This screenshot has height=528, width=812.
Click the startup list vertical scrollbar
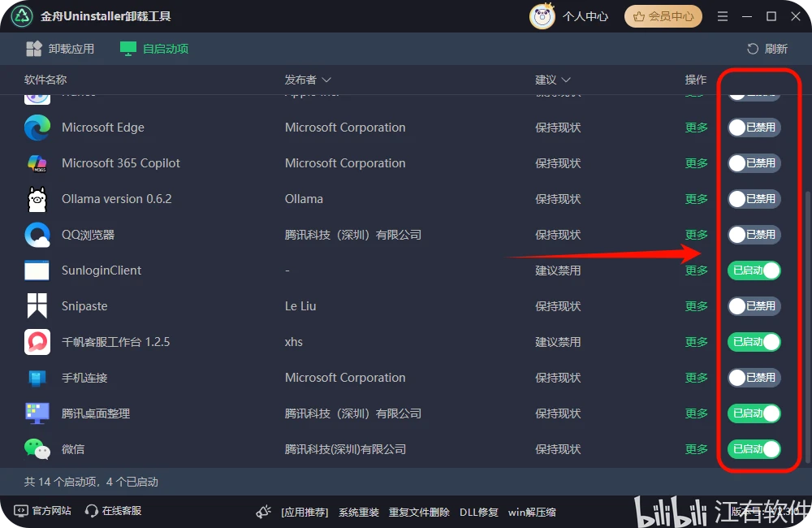coord(807,327)
